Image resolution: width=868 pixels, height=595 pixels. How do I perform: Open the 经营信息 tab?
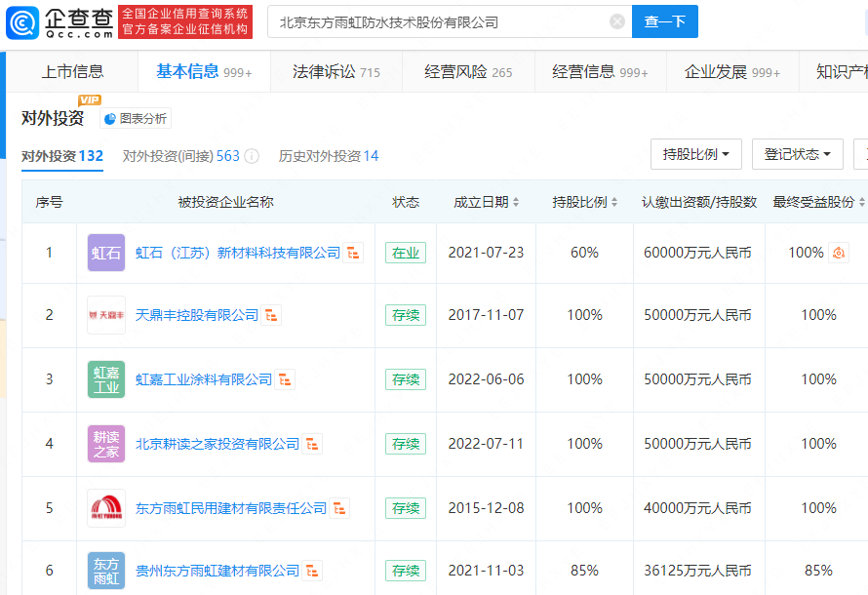click(600, 71)
